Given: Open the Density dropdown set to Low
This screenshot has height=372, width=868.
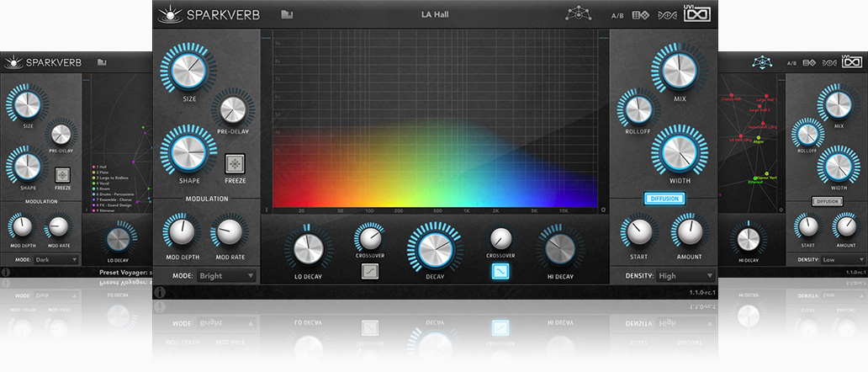Looking at the screenshot, I should [842, 260].
